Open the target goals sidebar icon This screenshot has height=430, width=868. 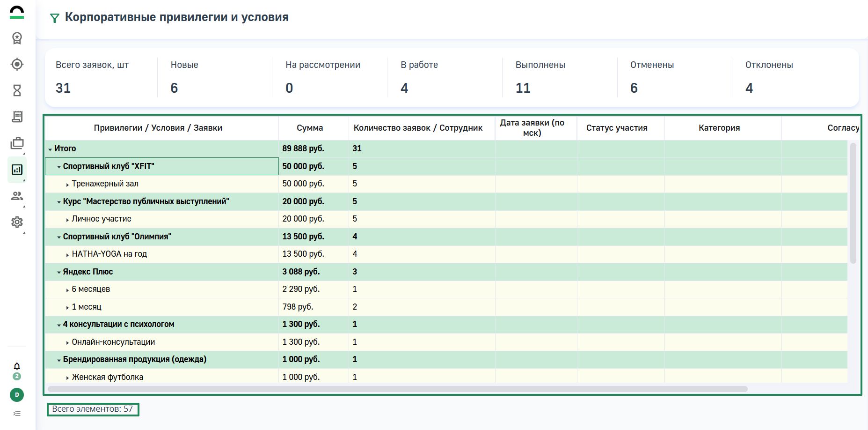coord(17,64)
